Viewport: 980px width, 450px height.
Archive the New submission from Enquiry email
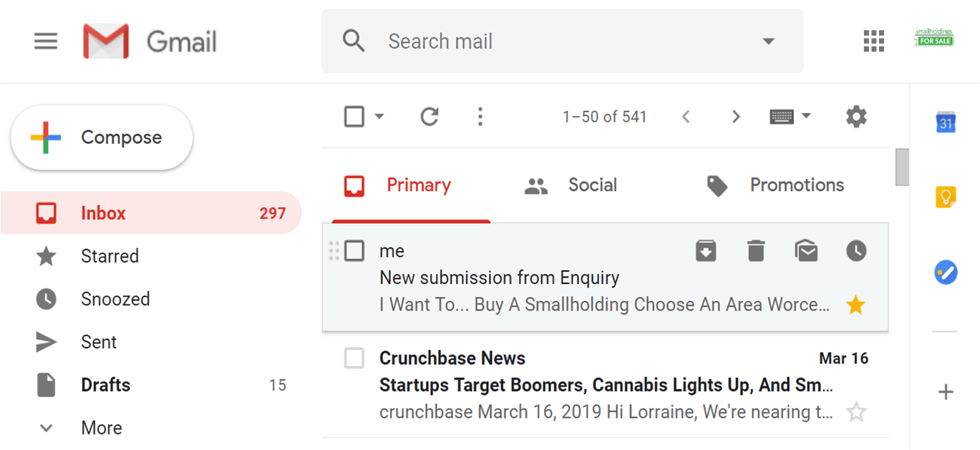click(706, 250)
